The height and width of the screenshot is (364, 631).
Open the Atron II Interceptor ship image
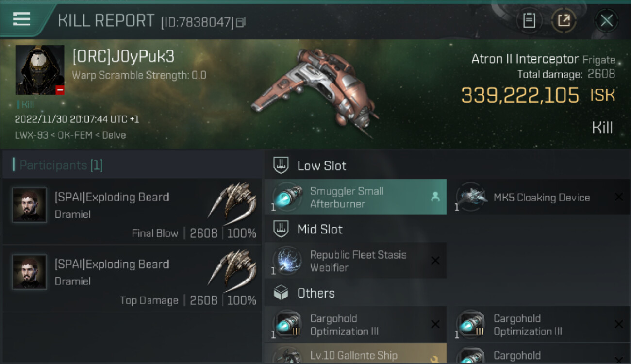click(315, 92)
